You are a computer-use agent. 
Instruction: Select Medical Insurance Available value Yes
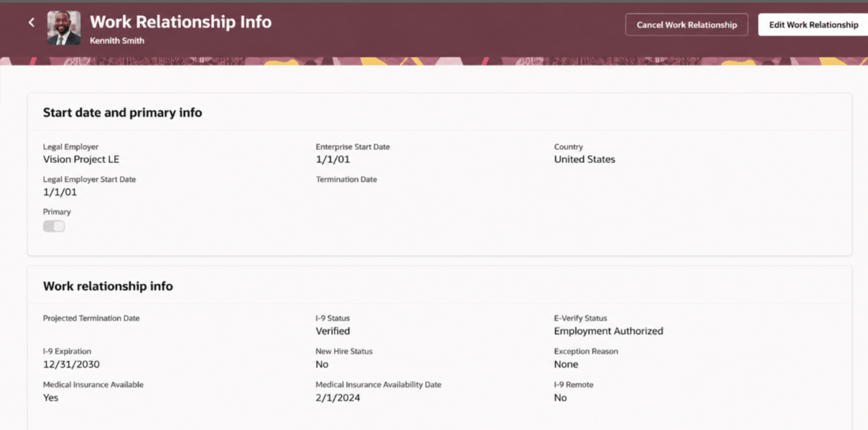pos(50,398)
